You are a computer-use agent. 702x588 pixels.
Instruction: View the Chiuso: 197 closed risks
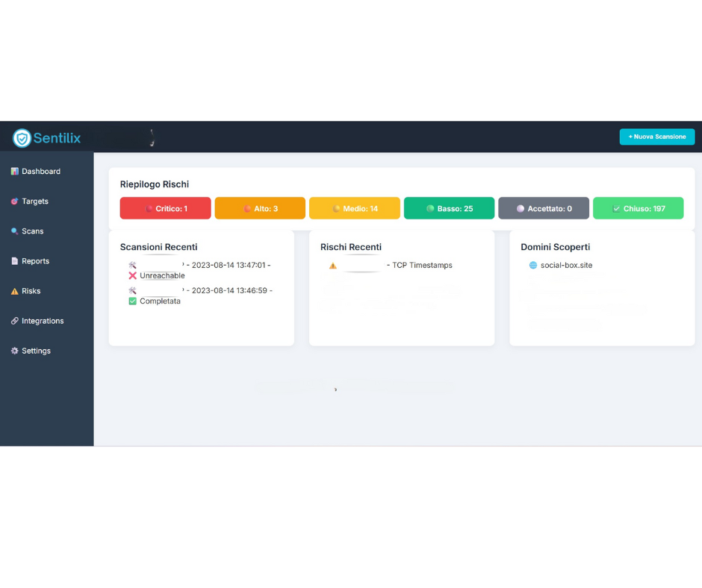click(x=638, y=208)
